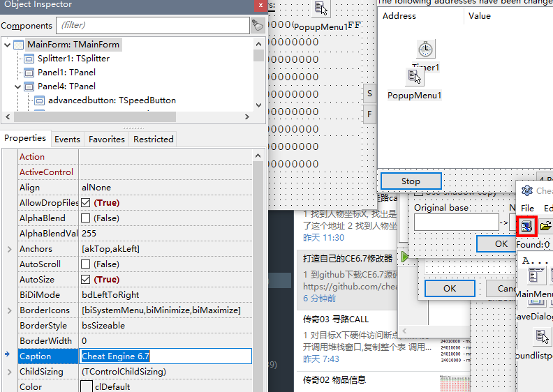This screenshot has width=553, height=392.
Task: Click the advancedbutton component icon
Action: point(40,100)
